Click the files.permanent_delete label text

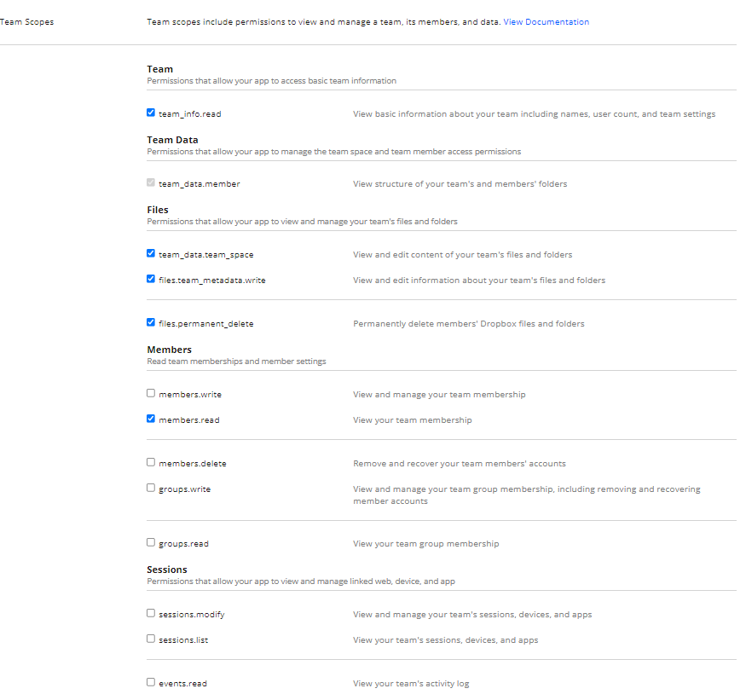tap(205, 324)
